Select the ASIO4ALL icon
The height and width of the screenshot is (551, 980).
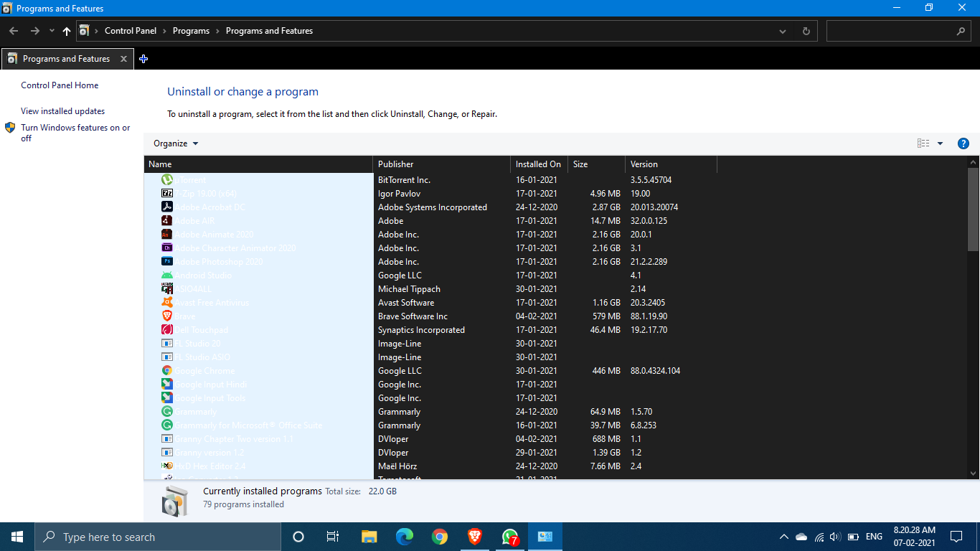[167, 289]
